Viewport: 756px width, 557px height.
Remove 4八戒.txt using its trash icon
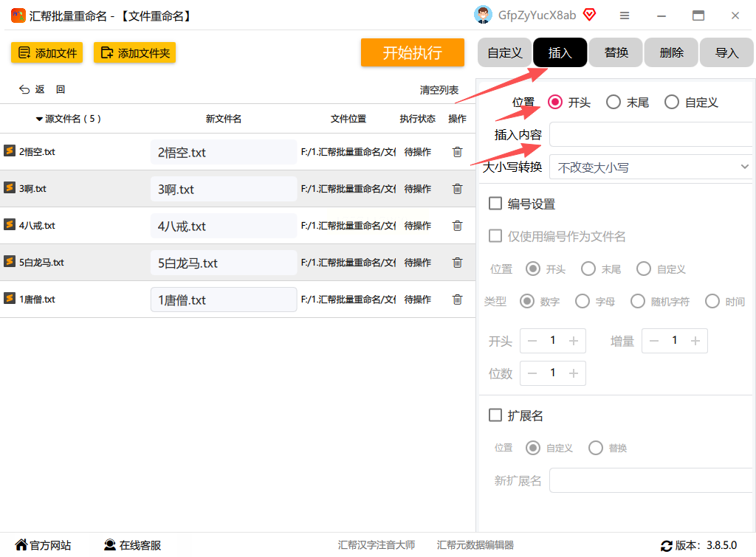[x=457, y=226]
